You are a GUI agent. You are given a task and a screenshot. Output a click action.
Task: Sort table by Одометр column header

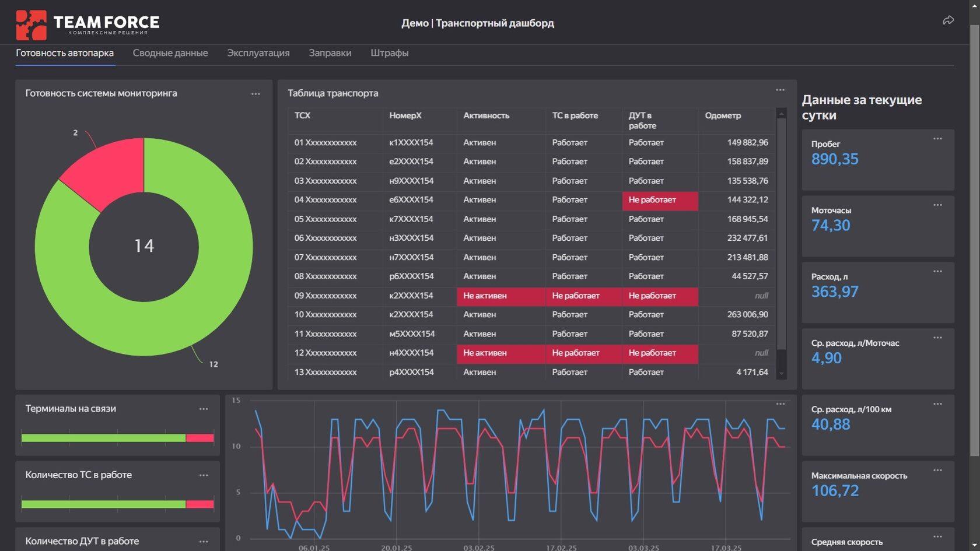[723, 116]
